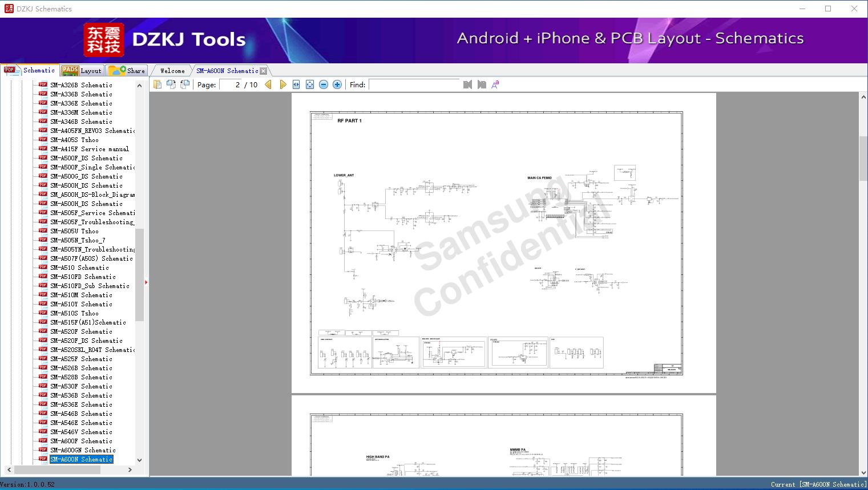Click the fit page icon
The height and width of the screenshot is (490, 868).
pyautogui.click(x=310, y=84)
